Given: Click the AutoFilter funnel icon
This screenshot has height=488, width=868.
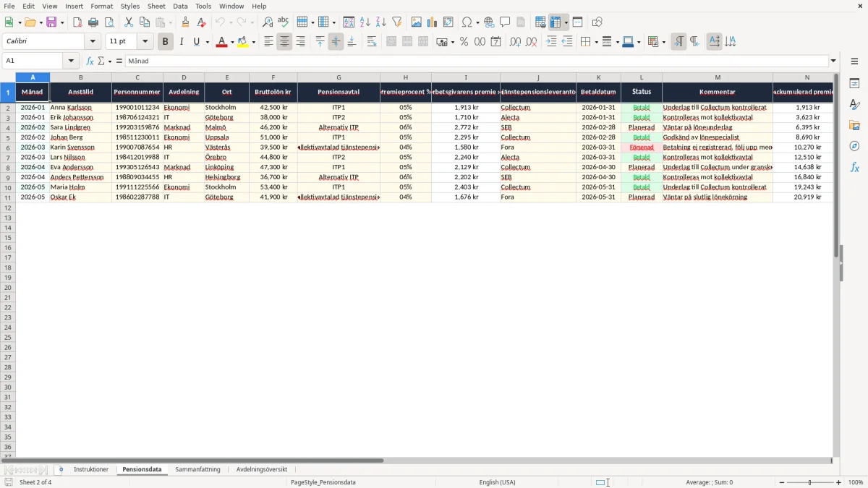Looking at the screenshot, I should (x=396, y=22).
